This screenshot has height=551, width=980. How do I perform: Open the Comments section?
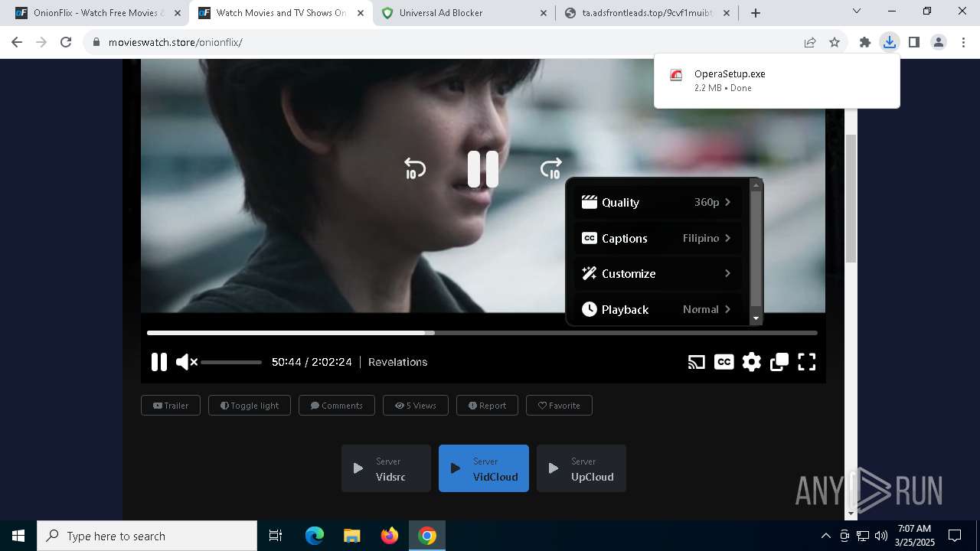(337, 406)
